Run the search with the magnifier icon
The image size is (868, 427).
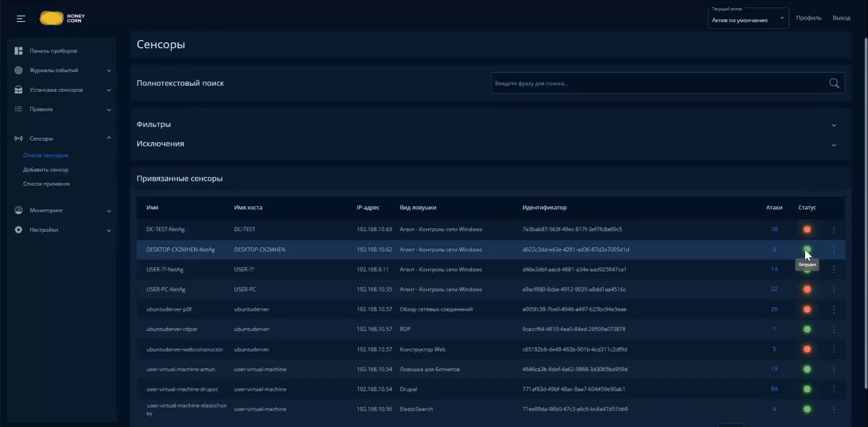[834, 83]
